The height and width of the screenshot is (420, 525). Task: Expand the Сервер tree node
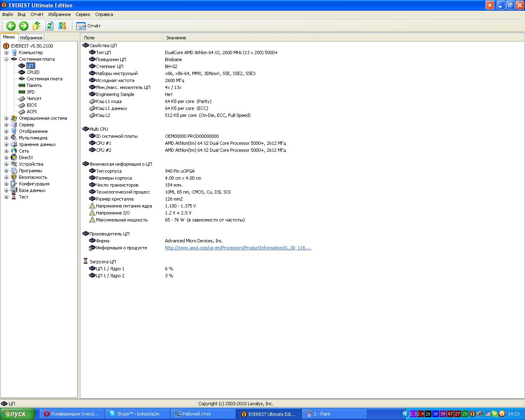click(x=6, y=125)
